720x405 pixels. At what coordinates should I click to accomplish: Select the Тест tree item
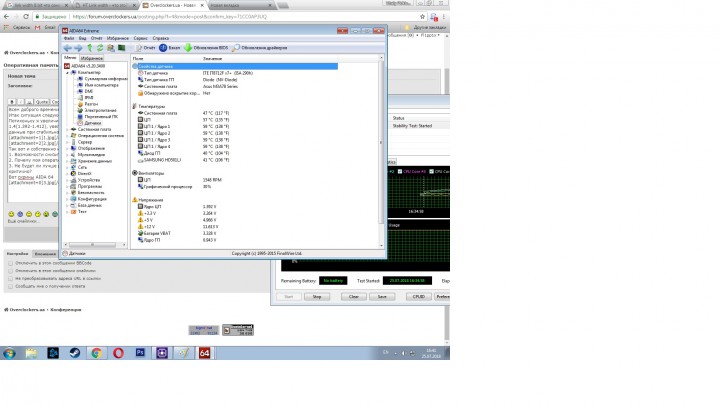[79, 212]
